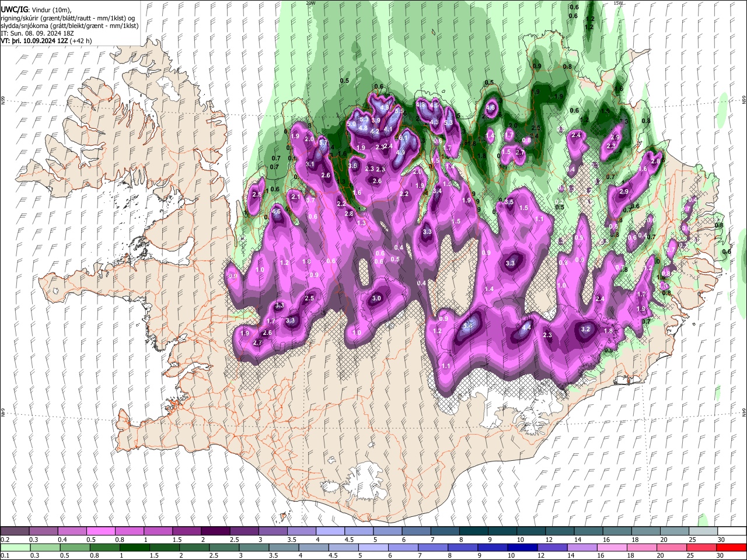Select the dark teal snow swatch between 8 and 9
The width and height of the screenshot is (747, 560).
click(x=473, y=531)
